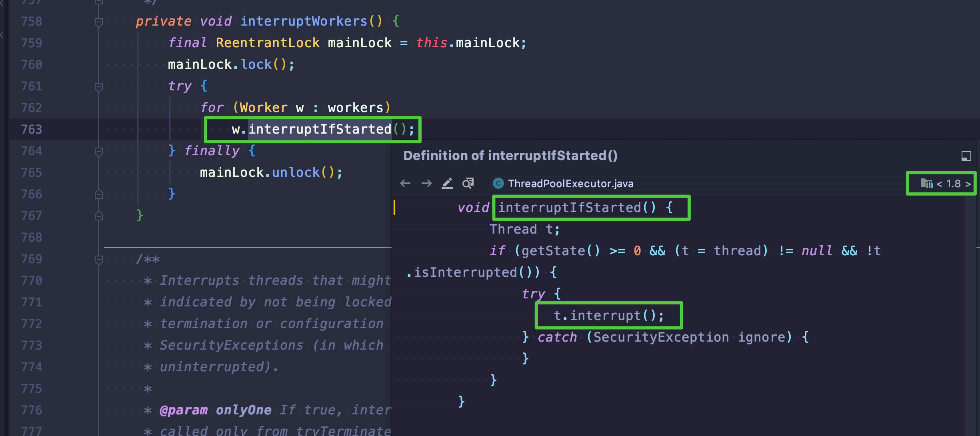Click the Definition of interruptIfStarted() title
The image size is (980, 436).
[510, 156]
